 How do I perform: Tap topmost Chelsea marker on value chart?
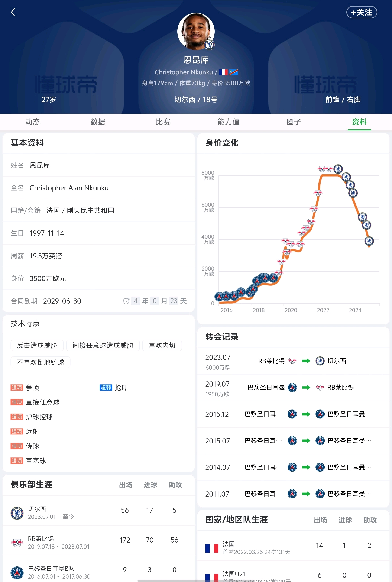338,169
